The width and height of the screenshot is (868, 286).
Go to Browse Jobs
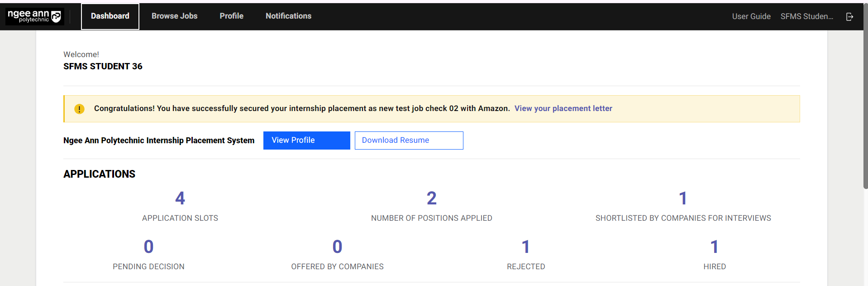[x=174, y=16]
